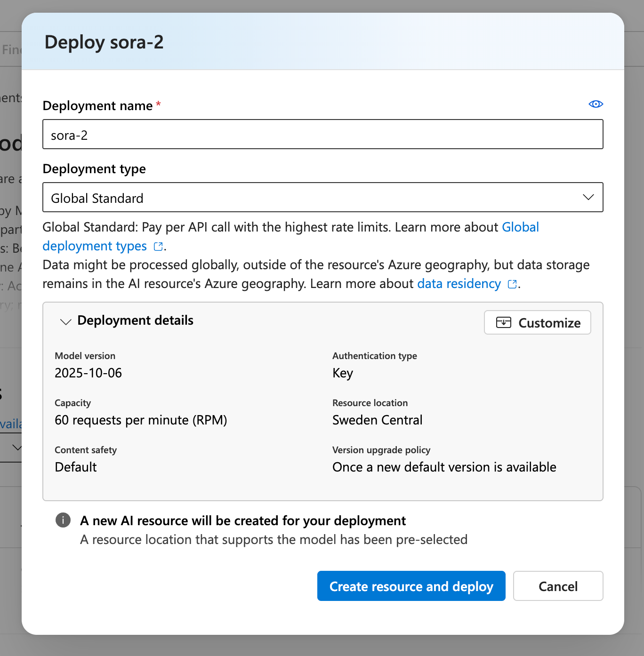The image size is (644, 656).
Task: Click "Create resource and deploy"
Action: click(411, 586)
